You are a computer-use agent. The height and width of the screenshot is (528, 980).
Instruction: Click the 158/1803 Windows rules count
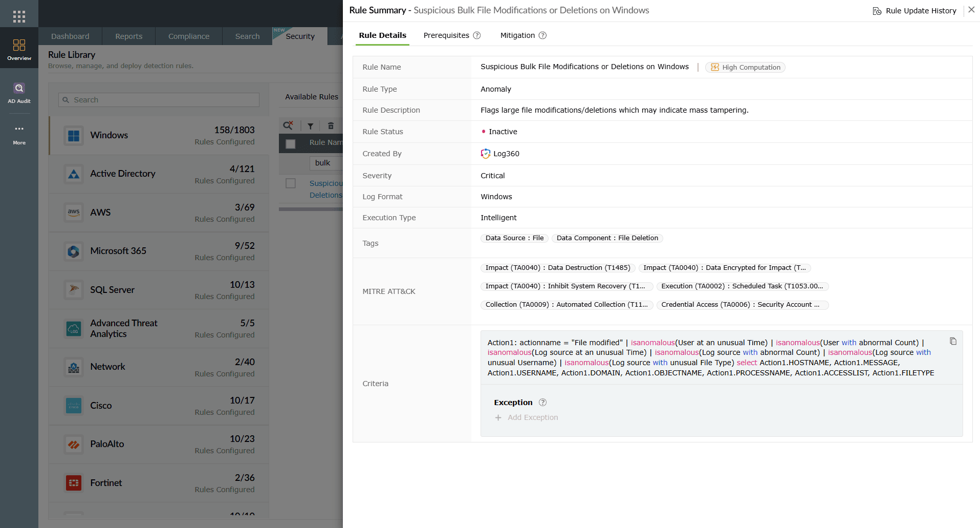click(x=234, y=130)
